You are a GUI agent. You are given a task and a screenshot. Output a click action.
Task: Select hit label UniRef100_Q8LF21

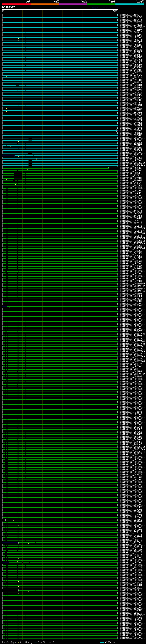[131, 93]
